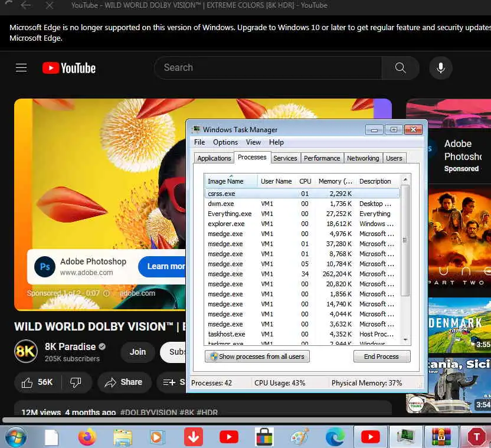491x448 pixels.
Task: Focus the YouTube search box
Action: coord(268,68)
